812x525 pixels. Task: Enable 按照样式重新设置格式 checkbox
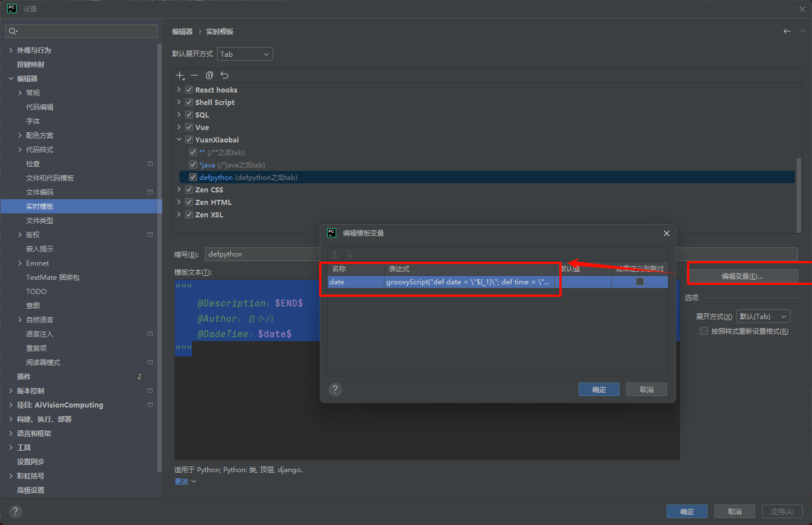(x=704, y=331)
